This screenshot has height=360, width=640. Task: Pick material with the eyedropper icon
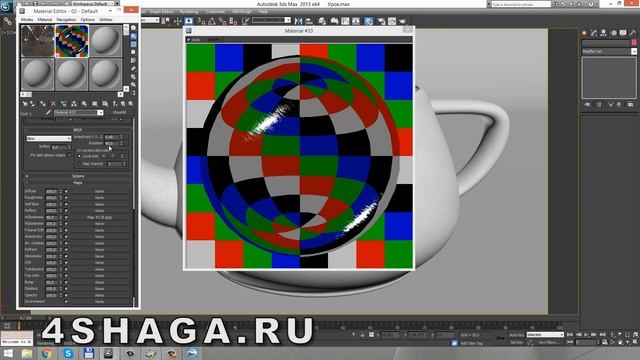[x=48, y=113]
